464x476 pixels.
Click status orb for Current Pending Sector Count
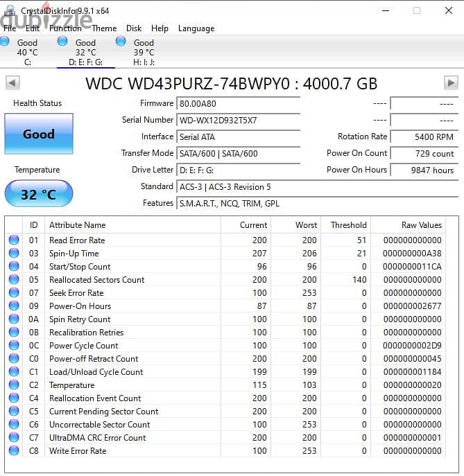click(x=14, y=411)
